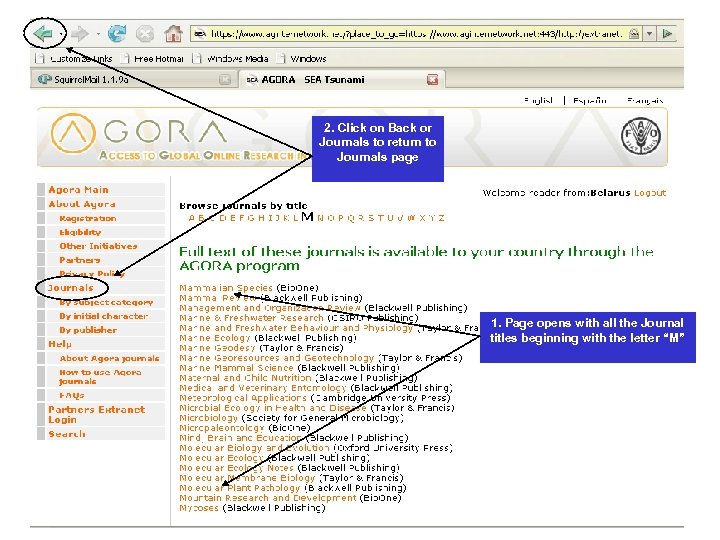Viewport: 720px width, 540px height.
Task: Select the AGORA SEA Tsunami tab
Action: tap(341, 79)
